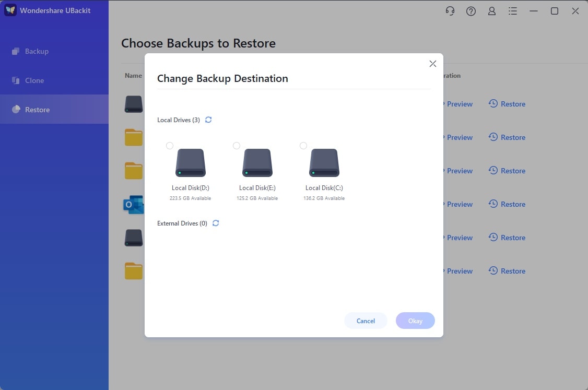Select the Local Disk(E:) radio button
The width and height of the screenshot is (588, 390).
tap(237, 146)
